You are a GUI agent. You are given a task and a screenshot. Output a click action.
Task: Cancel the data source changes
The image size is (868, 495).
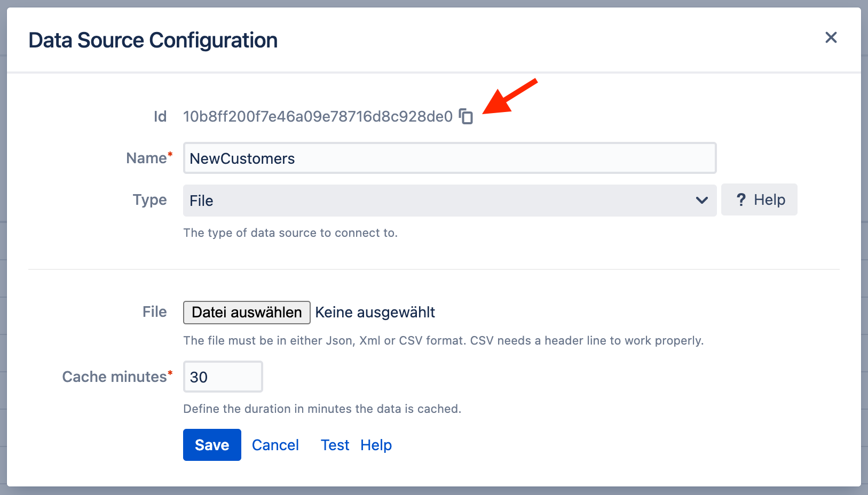tap(275, 445)
